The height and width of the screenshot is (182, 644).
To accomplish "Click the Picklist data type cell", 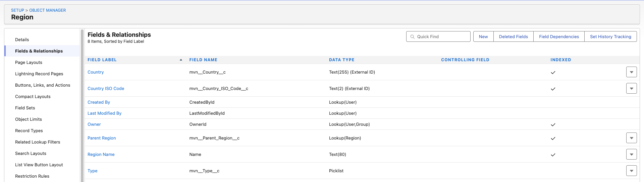I will click(x=336, y=171).
